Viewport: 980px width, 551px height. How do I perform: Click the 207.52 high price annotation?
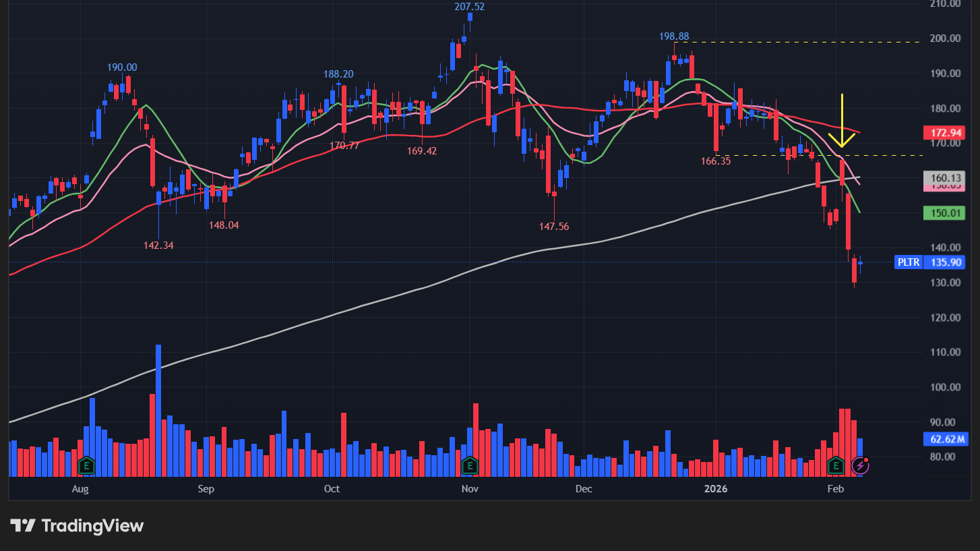coord(469,7)
